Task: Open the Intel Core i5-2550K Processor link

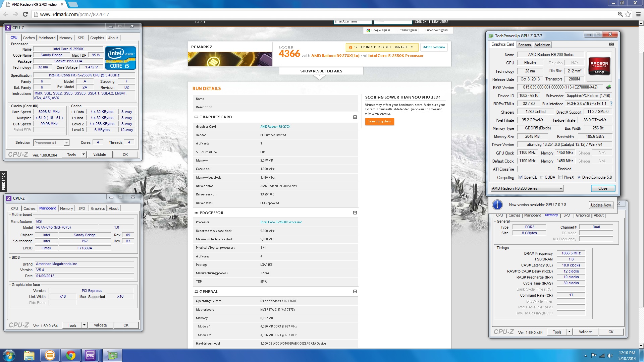Action: (281, 222)
